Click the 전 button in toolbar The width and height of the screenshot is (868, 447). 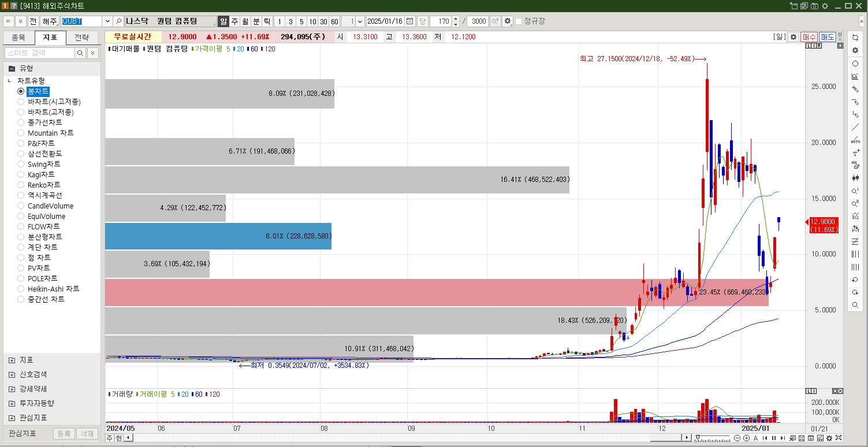click(32, 21)
